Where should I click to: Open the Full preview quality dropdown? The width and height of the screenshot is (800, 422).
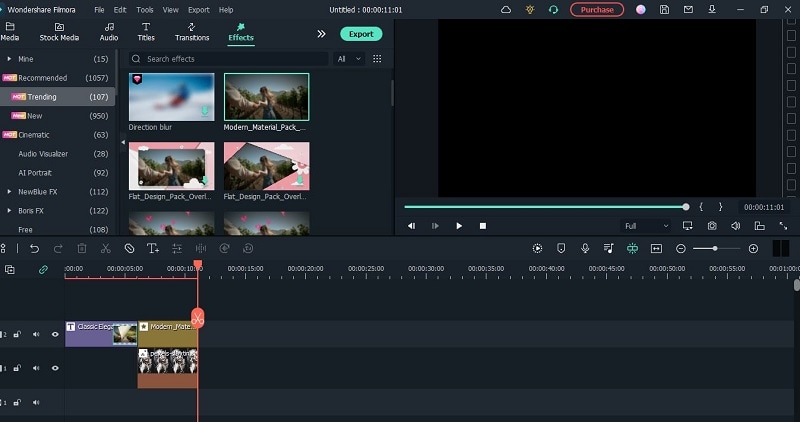click(x=645, y=226)
